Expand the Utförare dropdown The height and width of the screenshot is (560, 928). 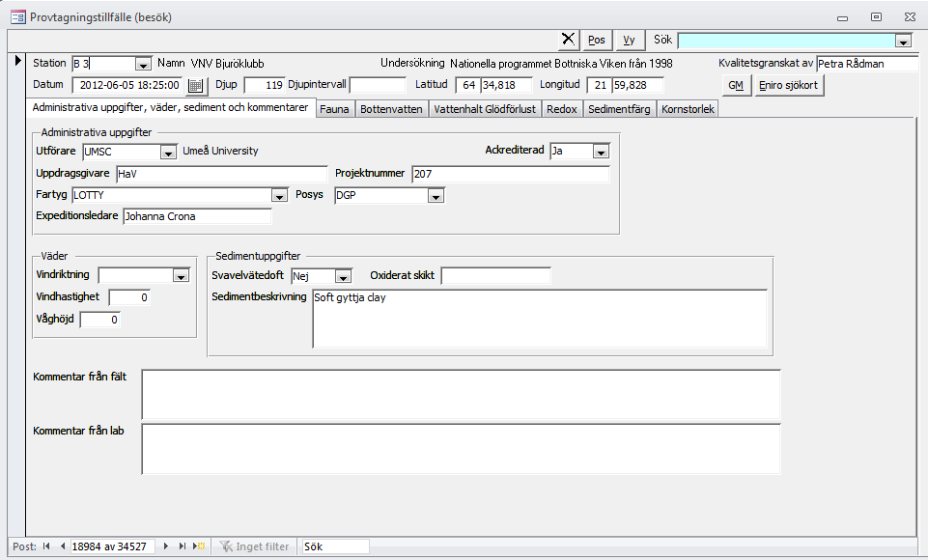tap(168, 153)
